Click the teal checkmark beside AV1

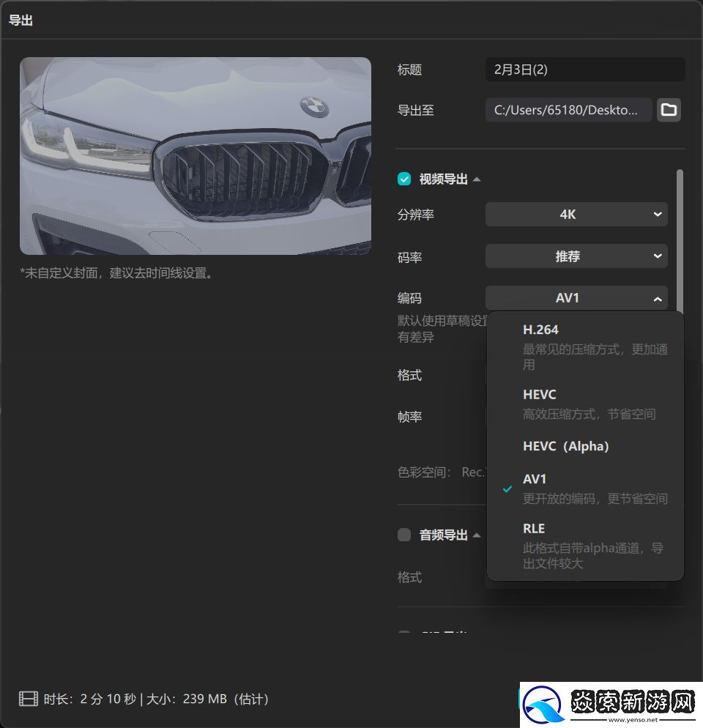click(x=507, y=489)
